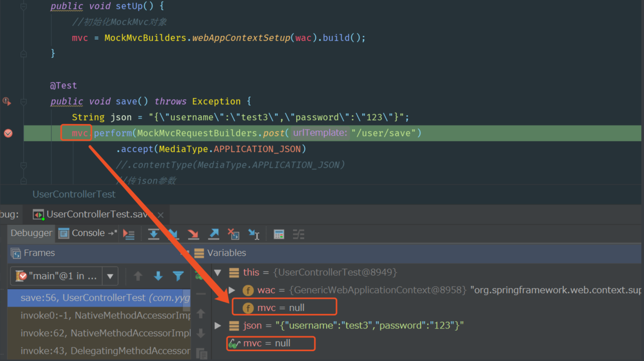Select the frame save:56, UserControllerTest
Image resolution: width=644 pixels, height=361 pixels.
pos(99,298)
